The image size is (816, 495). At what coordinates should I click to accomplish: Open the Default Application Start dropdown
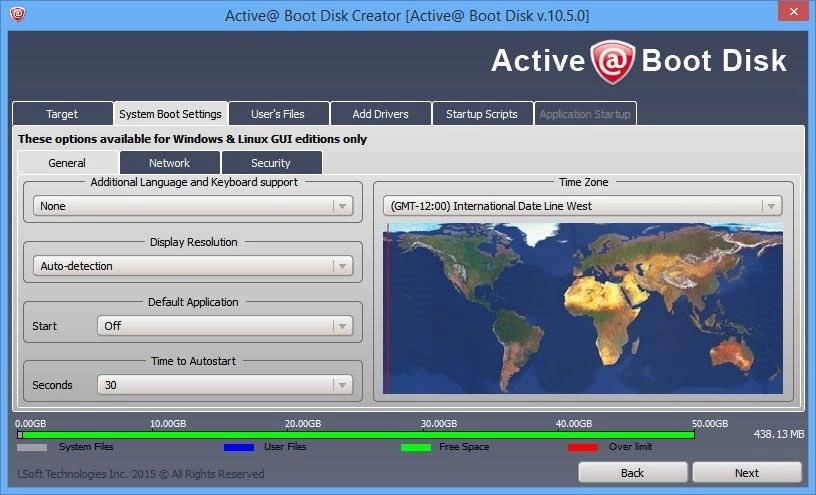(x=225, y=326)
